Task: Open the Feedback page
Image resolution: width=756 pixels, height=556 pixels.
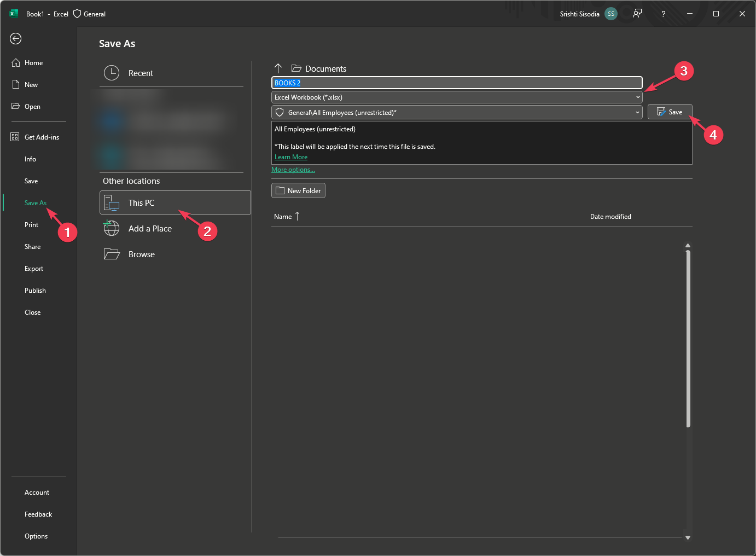Action: (x=38, y=514)
